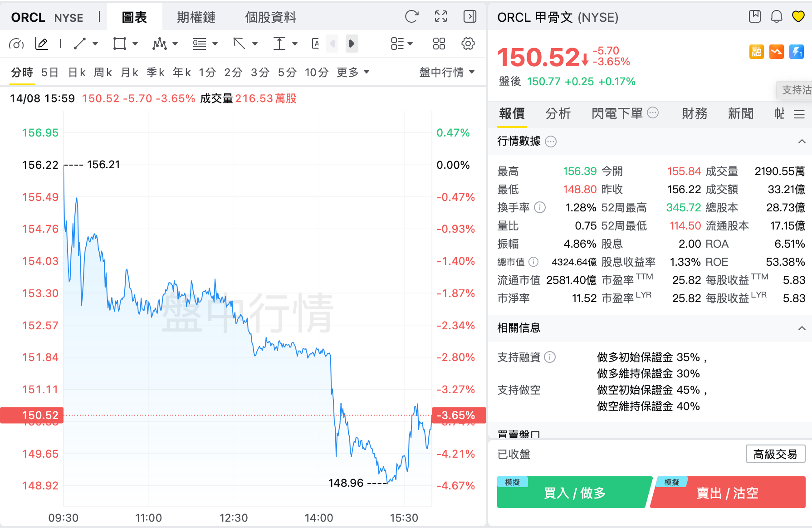Viewport: 812px width, 528px height.
Task: Click the orange short-selling badge
Action: pos(777,52)
